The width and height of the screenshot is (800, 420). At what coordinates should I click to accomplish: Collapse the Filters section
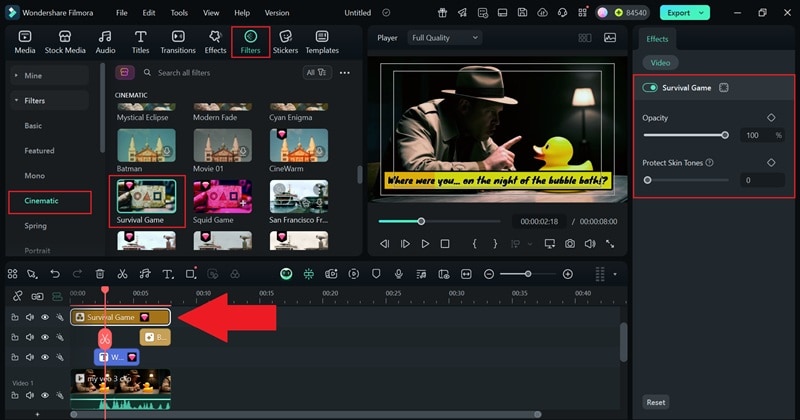[x=49, y=101]
